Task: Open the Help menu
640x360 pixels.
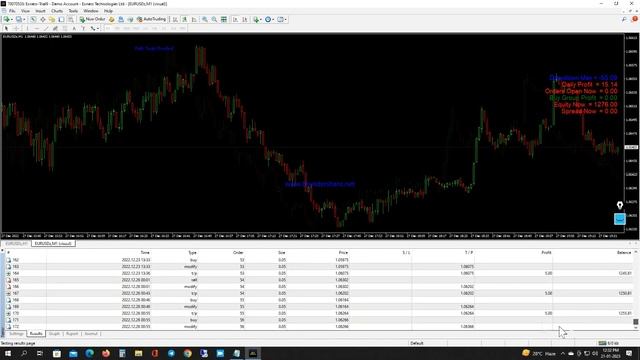Action: [108, 11]
